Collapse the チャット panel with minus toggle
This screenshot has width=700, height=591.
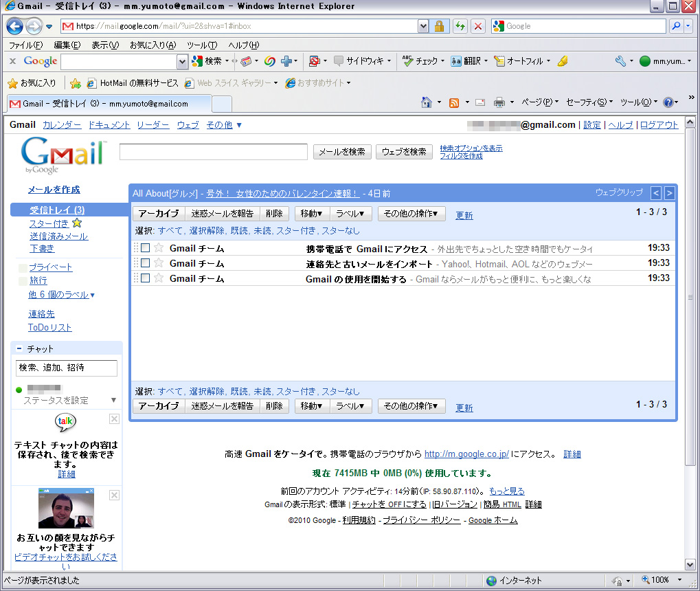click(x=19, y=348)
